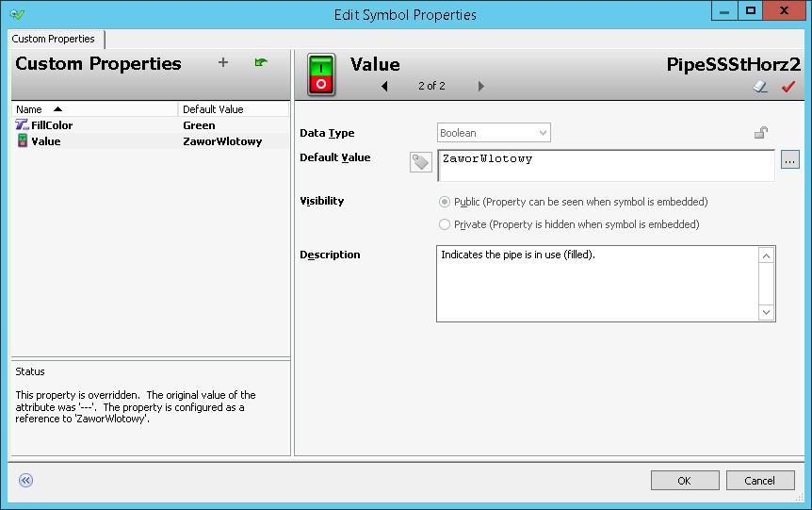Screen dimensions: 812x510
Task: Select Private visibility radio button
Action: click(445, 224)
